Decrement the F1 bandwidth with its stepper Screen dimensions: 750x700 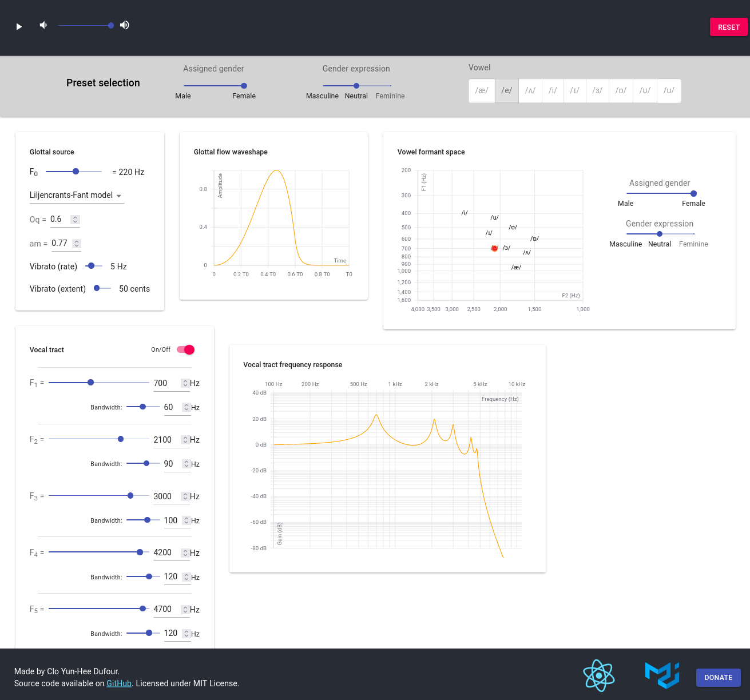[x=186, y=410]
